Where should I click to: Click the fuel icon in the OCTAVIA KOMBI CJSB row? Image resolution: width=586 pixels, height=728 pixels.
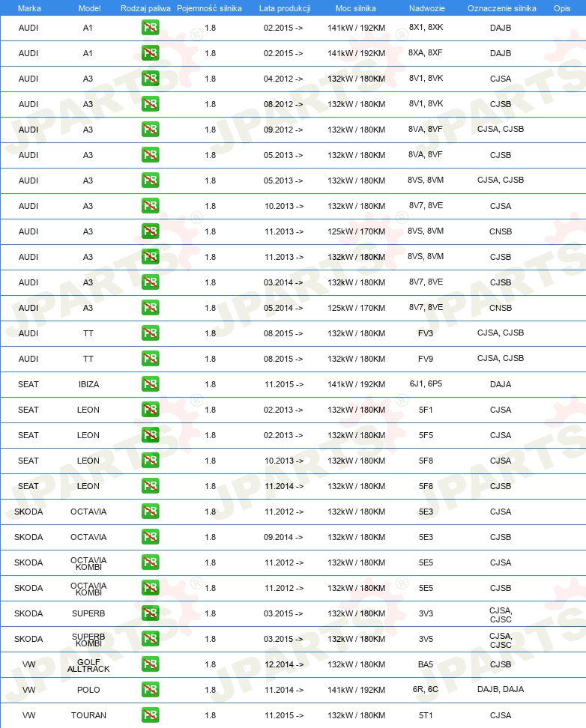(150, 588)
